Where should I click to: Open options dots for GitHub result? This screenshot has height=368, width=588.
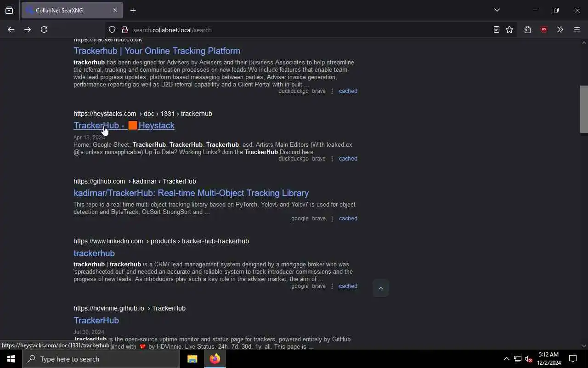click(x=332, y=218)
